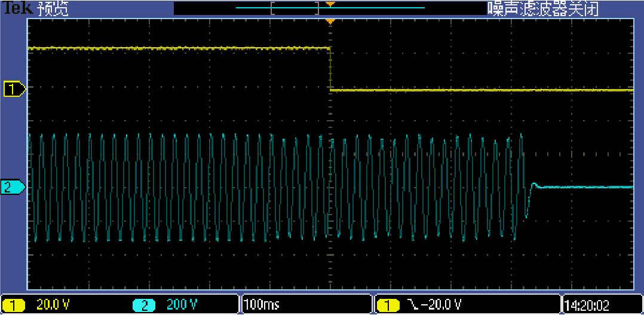Select the cyan channel 2 badge in bottom bar

pos(146,305)
